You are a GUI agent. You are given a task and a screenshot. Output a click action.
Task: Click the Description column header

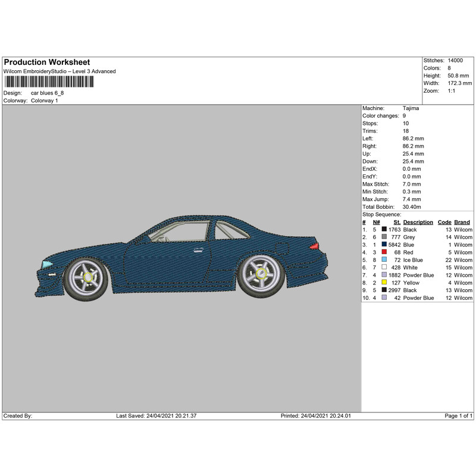point(419,221)
